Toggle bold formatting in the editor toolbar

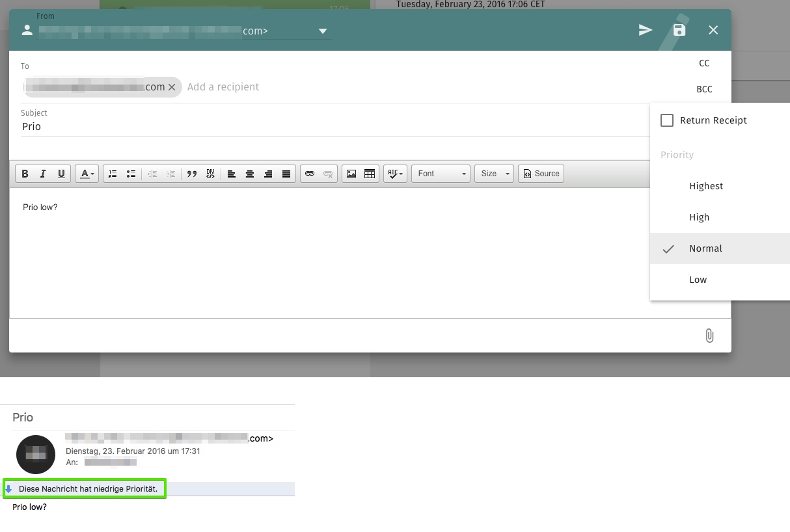(x=25, y=174)
